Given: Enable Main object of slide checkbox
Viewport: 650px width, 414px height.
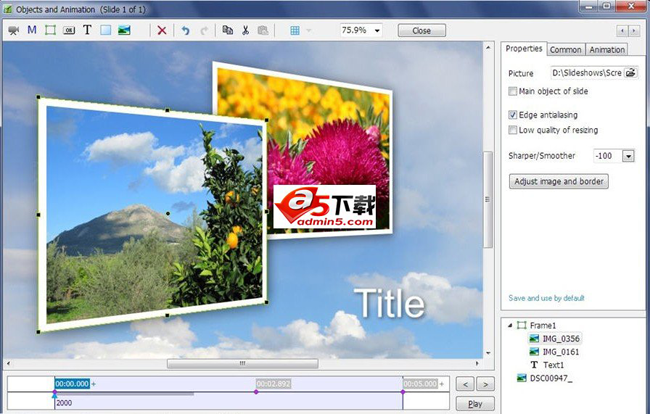Looking at the screenshot, I should [513, 91].
